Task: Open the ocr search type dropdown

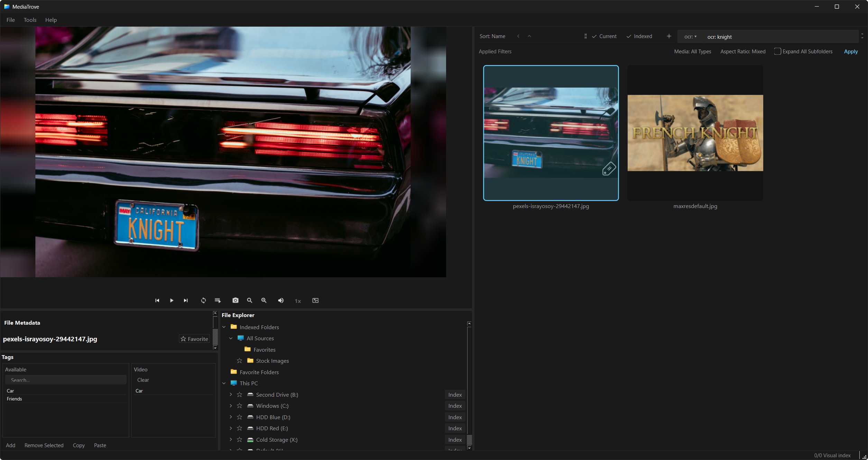Action: point(690,37)
